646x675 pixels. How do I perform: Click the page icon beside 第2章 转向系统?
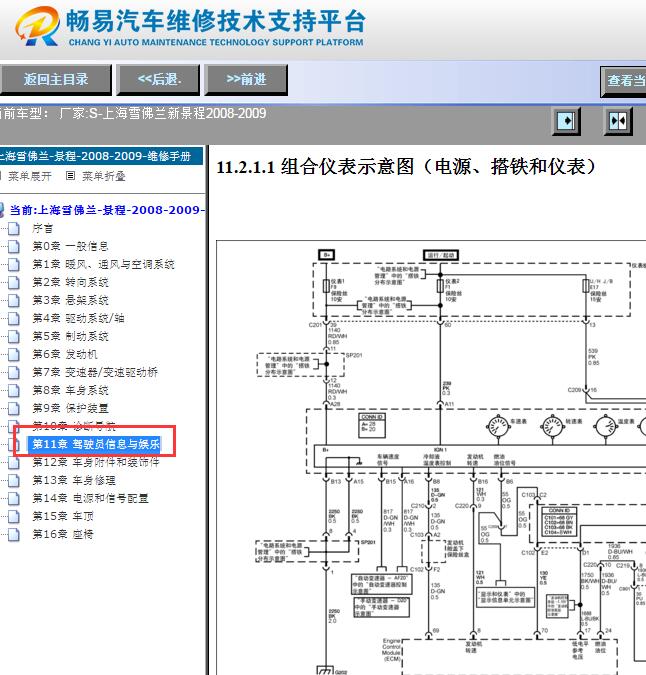[x=14, y=282]
